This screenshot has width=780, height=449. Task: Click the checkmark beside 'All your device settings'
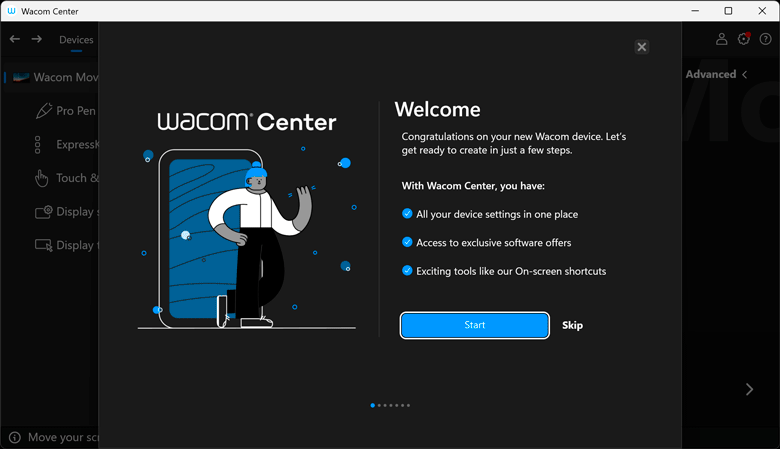pos(407,214)
